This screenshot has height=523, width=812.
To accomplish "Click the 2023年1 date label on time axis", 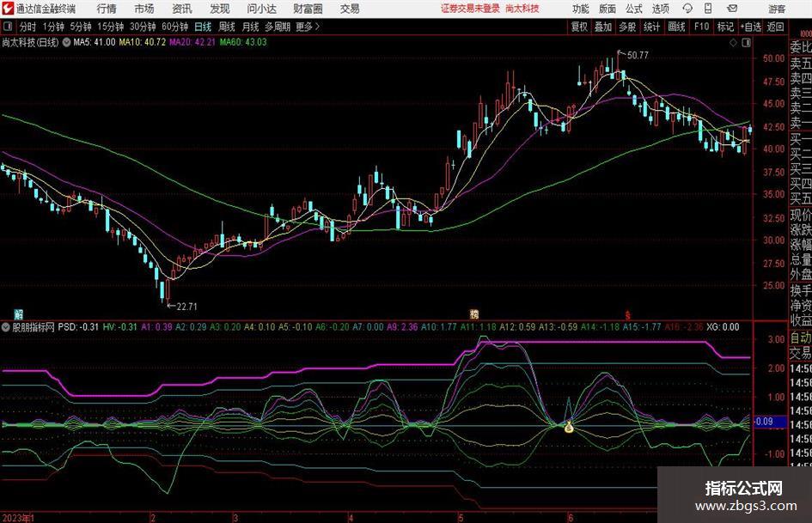I will [17, 517].
